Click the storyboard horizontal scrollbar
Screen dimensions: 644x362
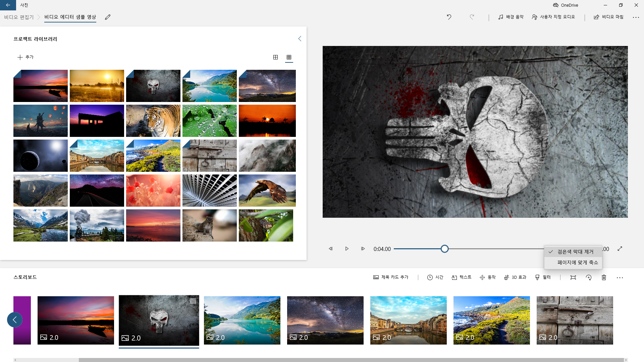351,360
